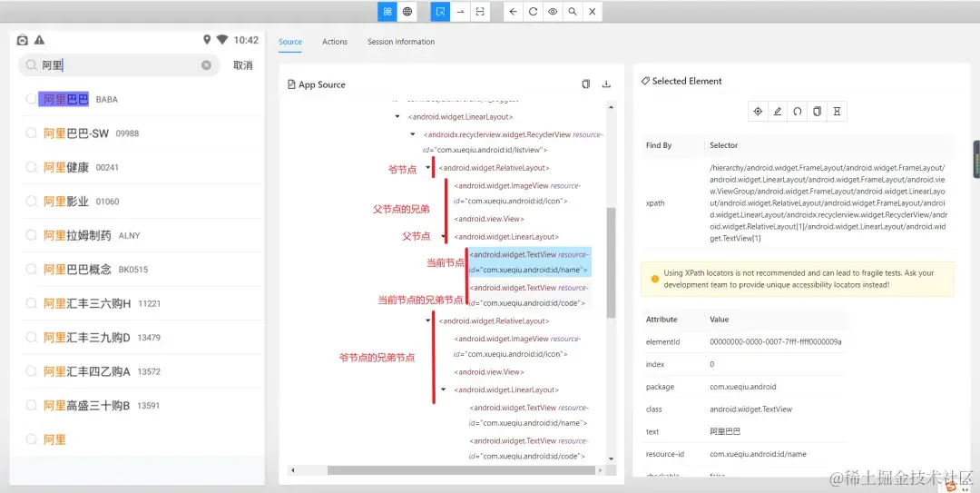Screen dimensions: 980x493
Task: Switch to Native App Mode icon
Action: click(x=387, y=11)
